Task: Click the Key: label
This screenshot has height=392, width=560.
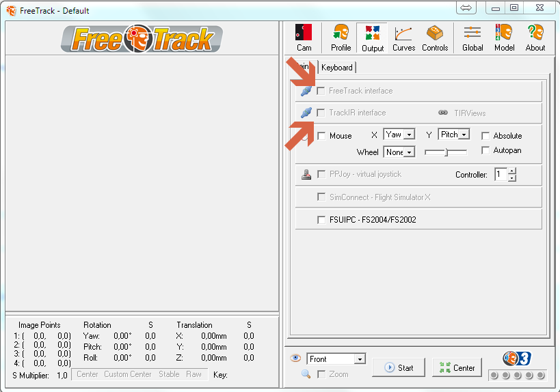Action: (220, 375)
